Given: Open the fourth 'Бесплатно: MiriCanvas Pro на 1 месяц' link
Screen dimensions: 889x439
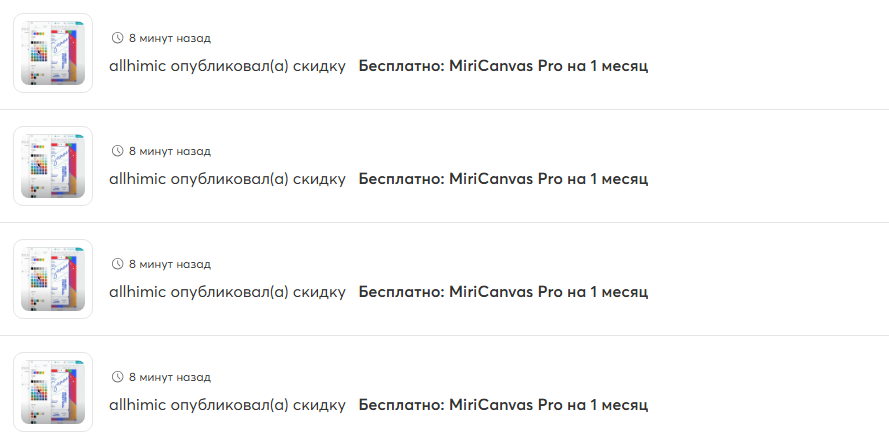Looking at the screenshot, I should (x=503, y=405).
